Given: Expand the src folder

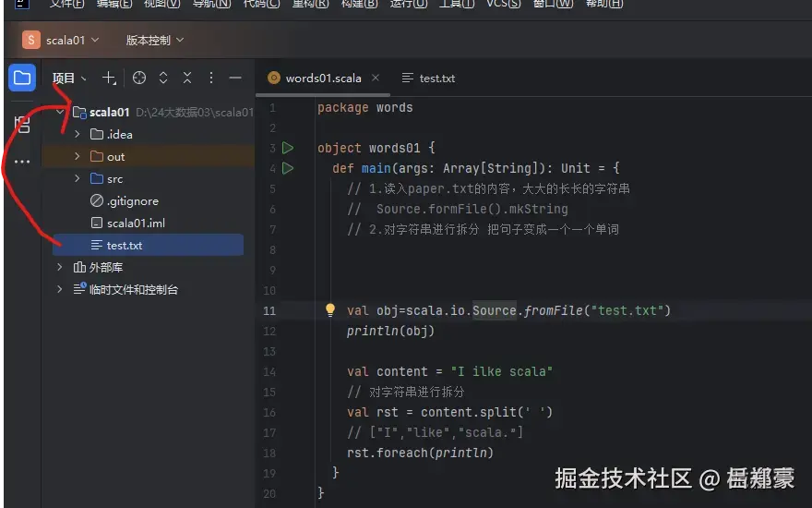Looking at the screenshot, I should coord(78,178).
